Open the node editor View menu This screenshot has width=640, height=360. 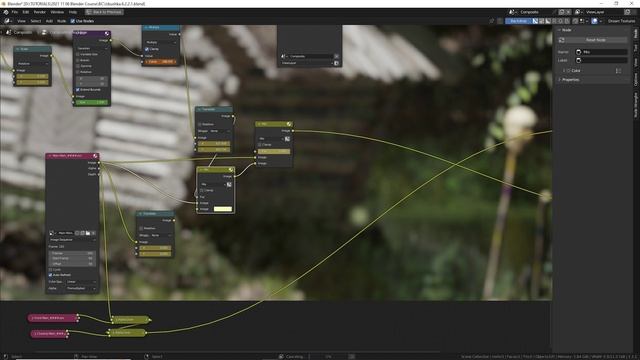(x=21, y=21)
